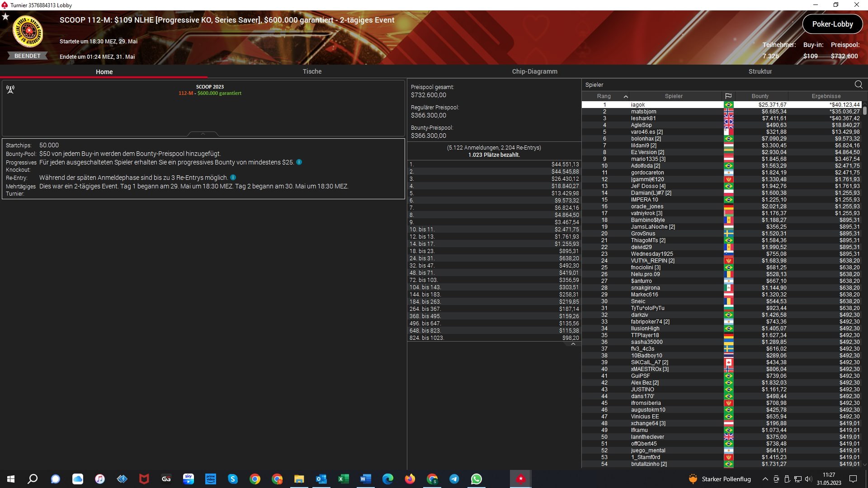Select player row brutallzinho [2]
This screenshot has height=488, width=868.
(x=722, y=464)
